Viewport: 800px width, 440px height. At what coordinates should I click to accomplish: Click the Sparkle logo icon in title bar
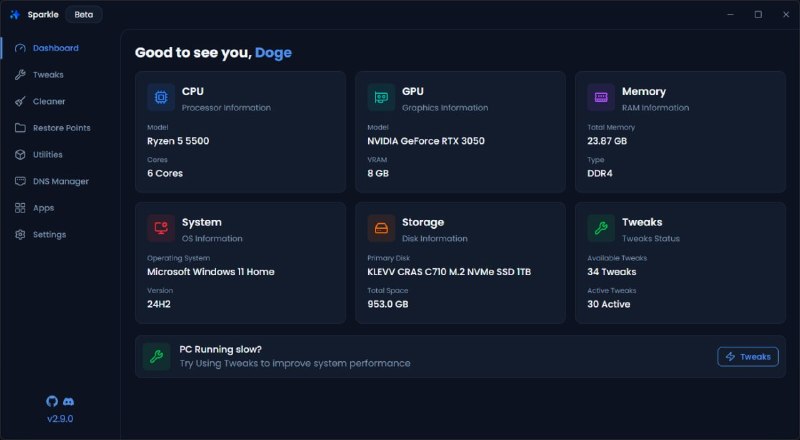point(15,14)
